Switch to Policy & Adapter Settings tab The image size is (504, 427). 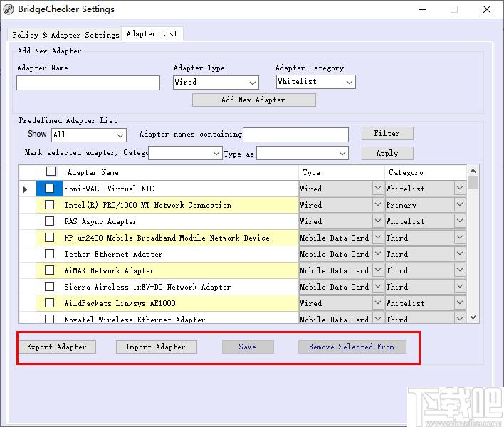(x=65, y=35)
